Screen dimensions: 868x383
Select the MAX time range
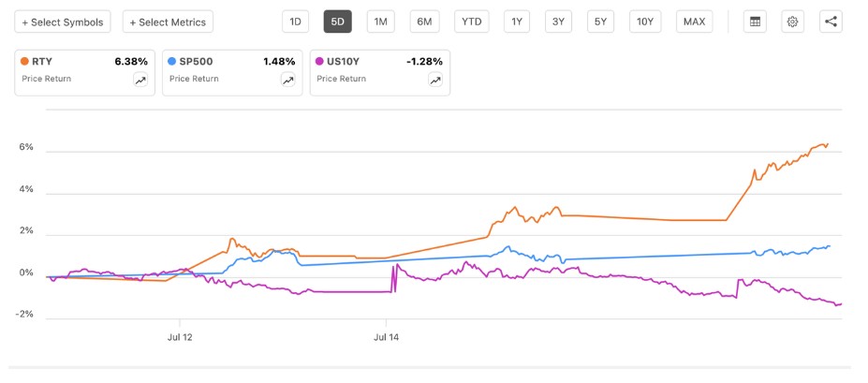tap(694, 22)
